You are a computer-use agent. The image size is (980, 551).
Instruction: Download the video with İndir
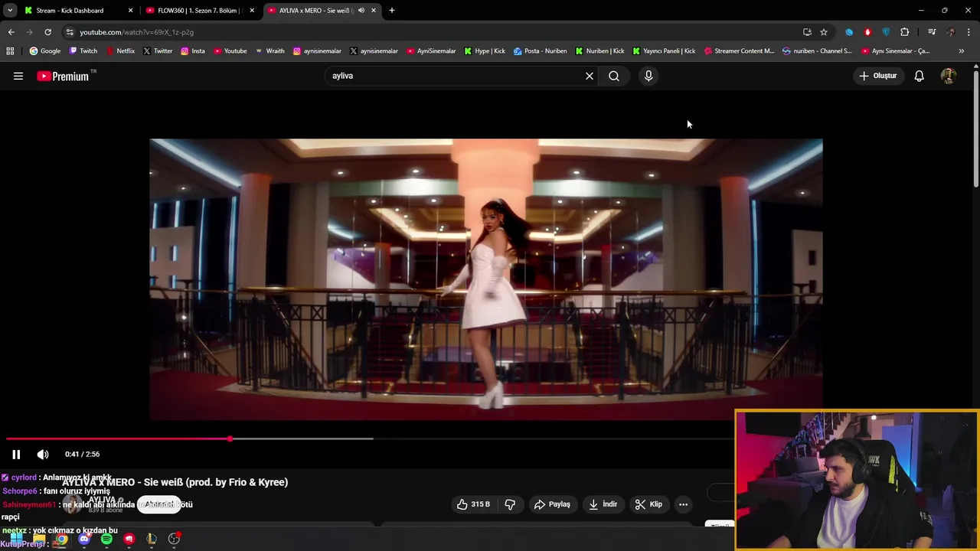(x=603, y=504)
